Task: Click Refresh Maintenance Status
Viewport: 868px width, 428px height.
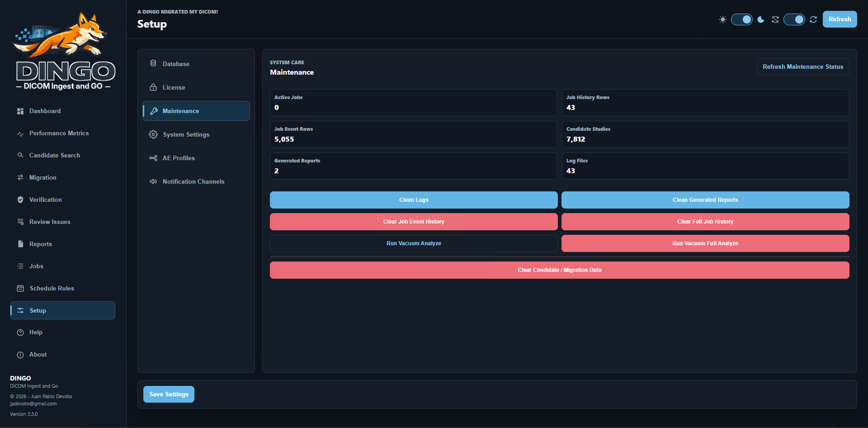Action: 803,67
